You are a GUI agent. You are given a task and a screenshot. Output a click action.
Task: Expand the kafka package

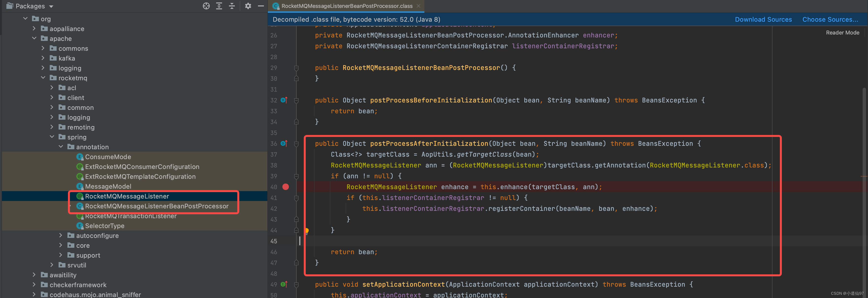point(43,58)
